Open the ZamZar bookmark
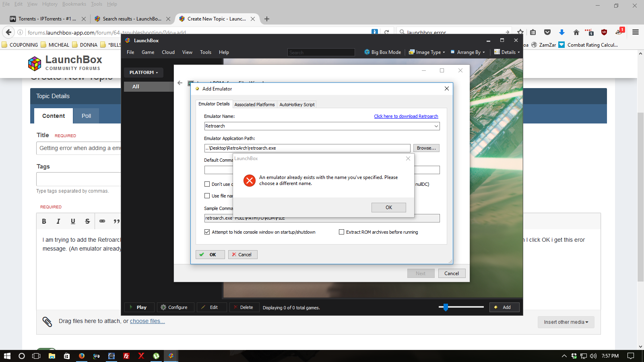Image resolution: width=644 pixels, height=362 pixels. [544, 45]
